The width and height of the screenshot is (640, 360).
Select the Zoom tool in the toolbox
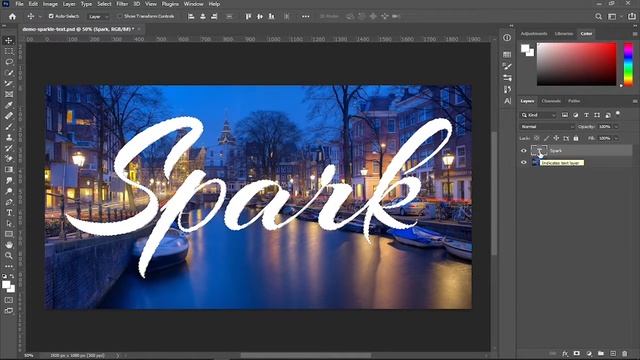(9, 256)
